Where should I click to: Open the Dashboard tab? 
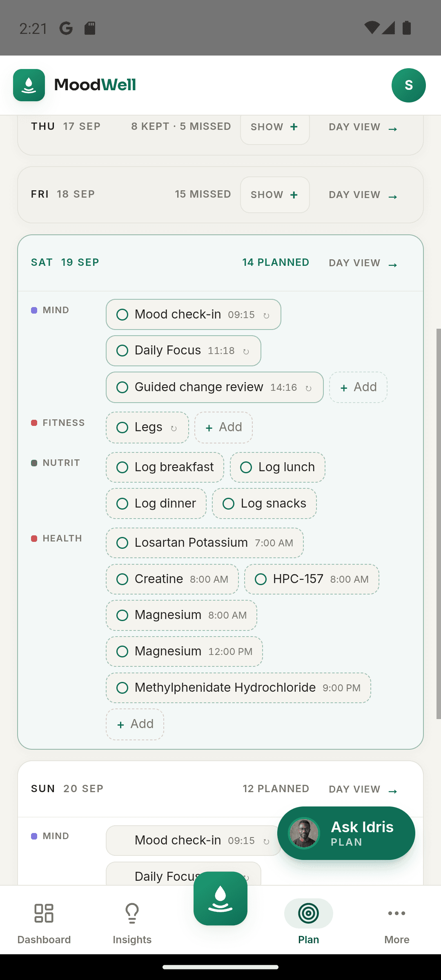click(x=44, y=924)
